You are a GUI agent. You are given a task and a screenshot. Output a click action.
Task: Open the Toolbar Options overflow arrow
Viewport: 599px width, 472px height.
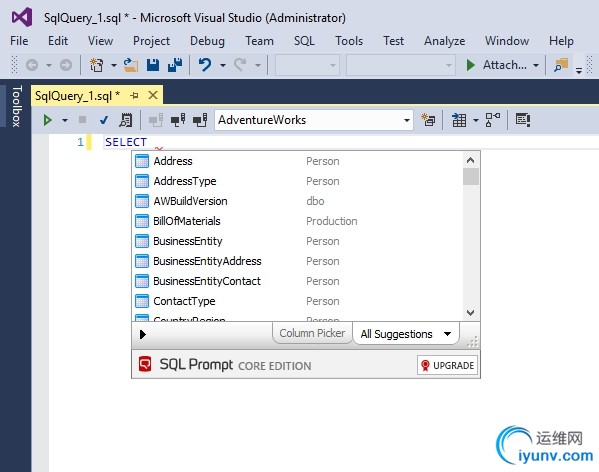[x=579, y=70]
